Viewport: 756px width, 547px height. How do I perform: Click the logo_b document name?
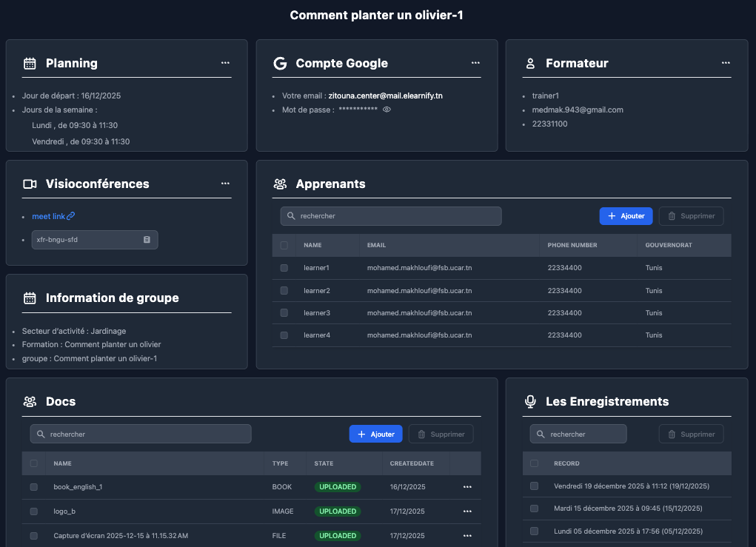point(64,511)
